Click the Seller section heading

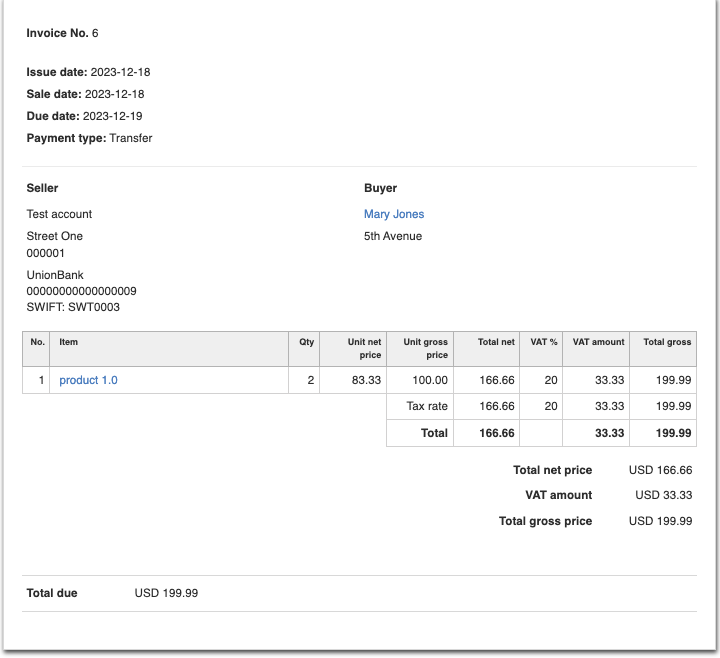[x=42, y=188]
